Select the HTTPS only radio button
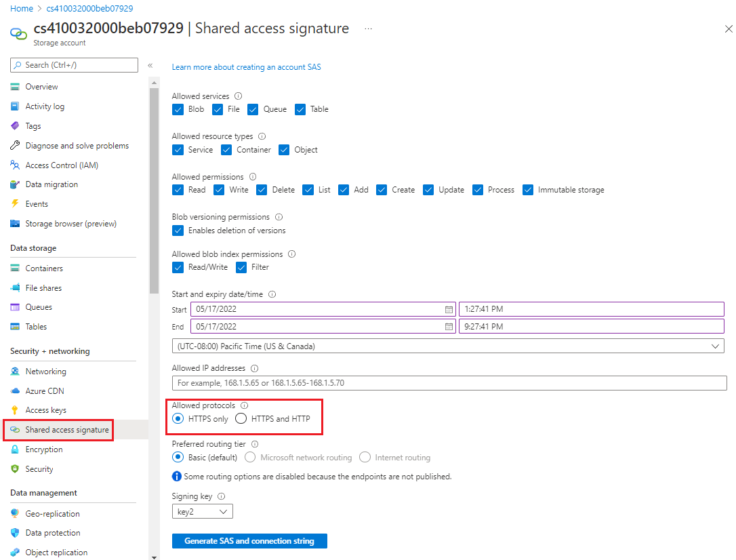Screen dimensions: 736x560 pos(178,418)
